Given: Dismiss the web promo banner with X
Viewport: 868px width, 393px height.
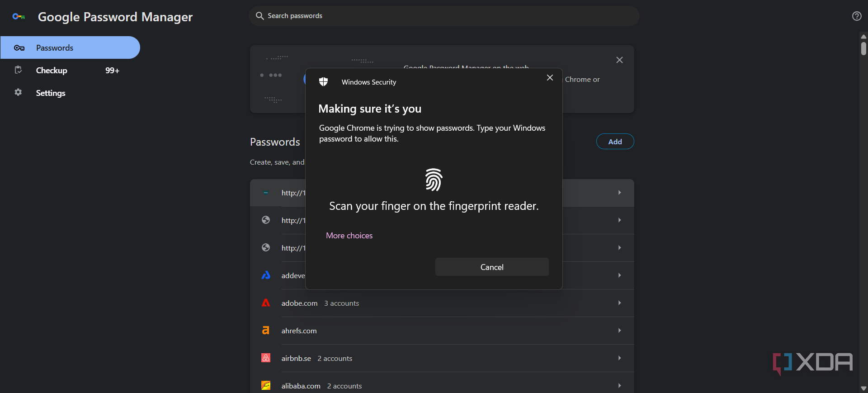Looking at the screenshot, I should tap(619, 60).
